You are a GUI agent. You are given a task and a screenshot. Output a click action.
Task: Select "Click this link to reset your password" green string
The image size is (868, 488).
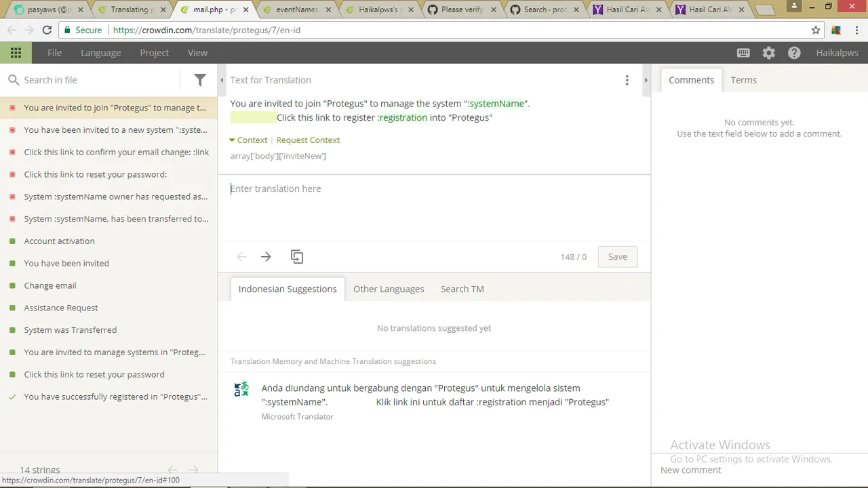(x=108, y=374)
